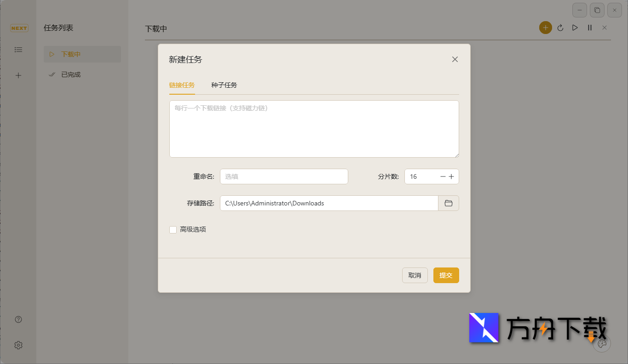
Task: Decrease the 分片数 shard count
Action: click(x=442, y=176)
